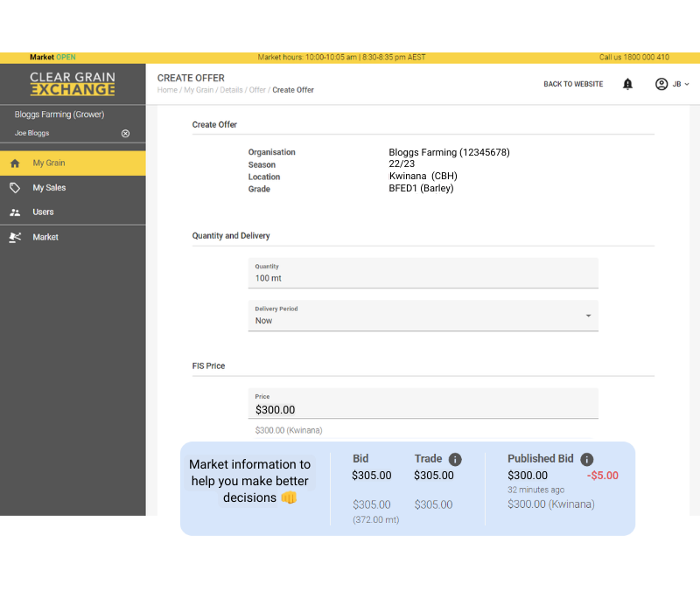Click the home icon beside My Grain
This screenshot has height=612, width=700.
[16, 163]
